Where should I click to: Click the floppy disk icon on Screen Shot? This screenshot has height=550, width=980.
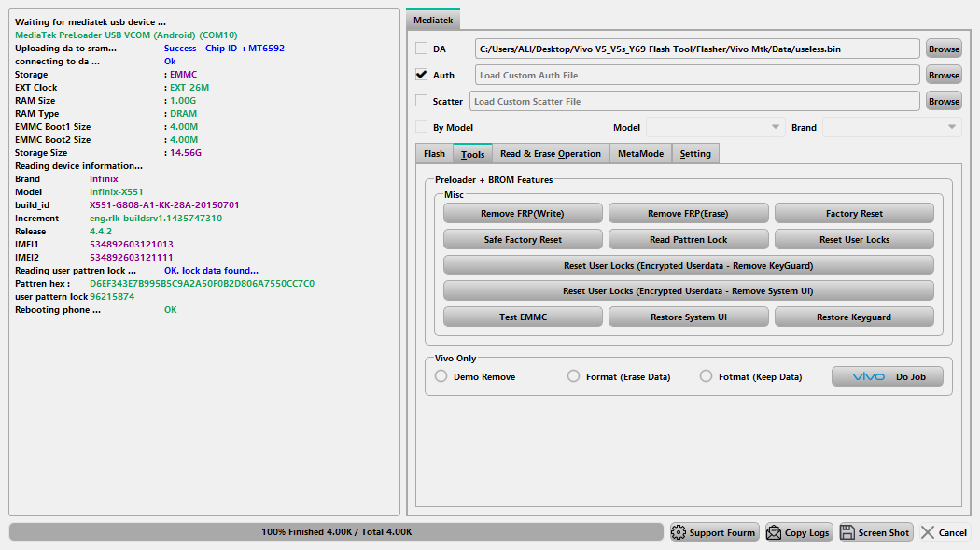pyautogui.click(x=847, y=532)
